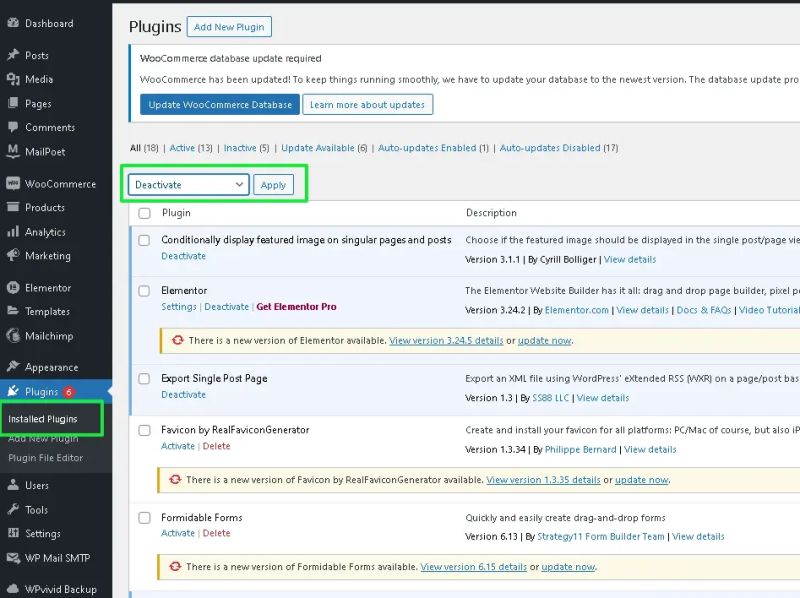Screen dimensions: 800x598
Task: Filter by Auto-updates Disabled (17)
Action: click(x=559, y=148)
